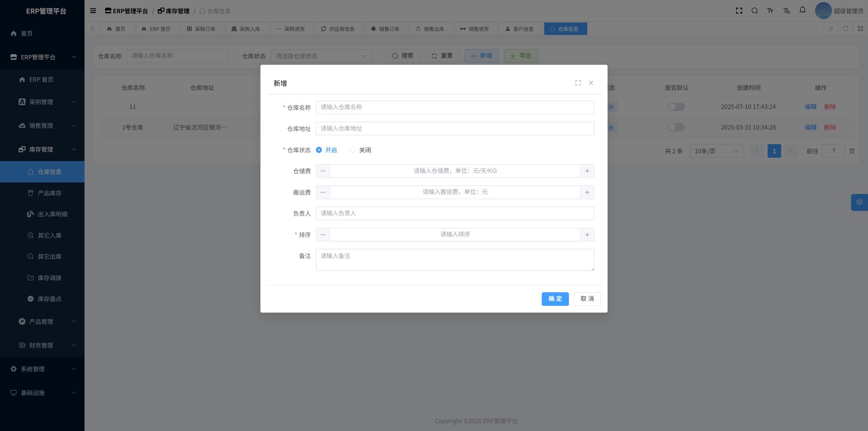Delete the warehouse 11 row

tap(830, 107)
